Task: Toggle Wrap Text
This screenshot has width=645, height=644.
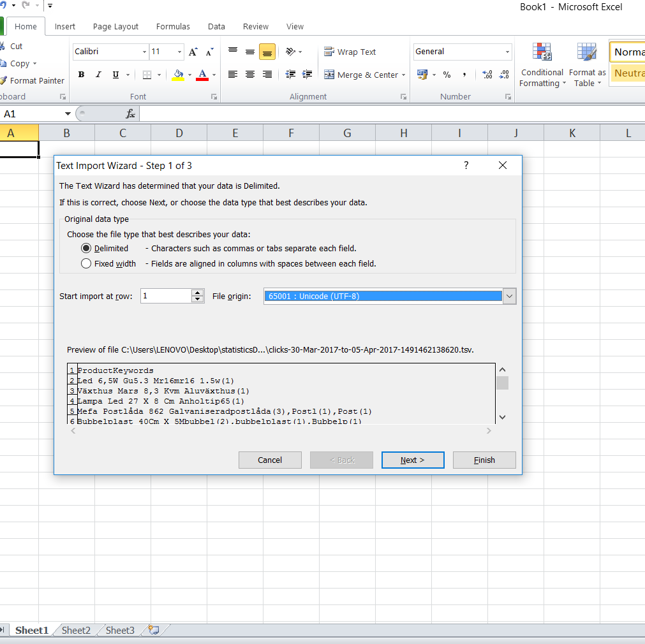Action: (350, 52)
